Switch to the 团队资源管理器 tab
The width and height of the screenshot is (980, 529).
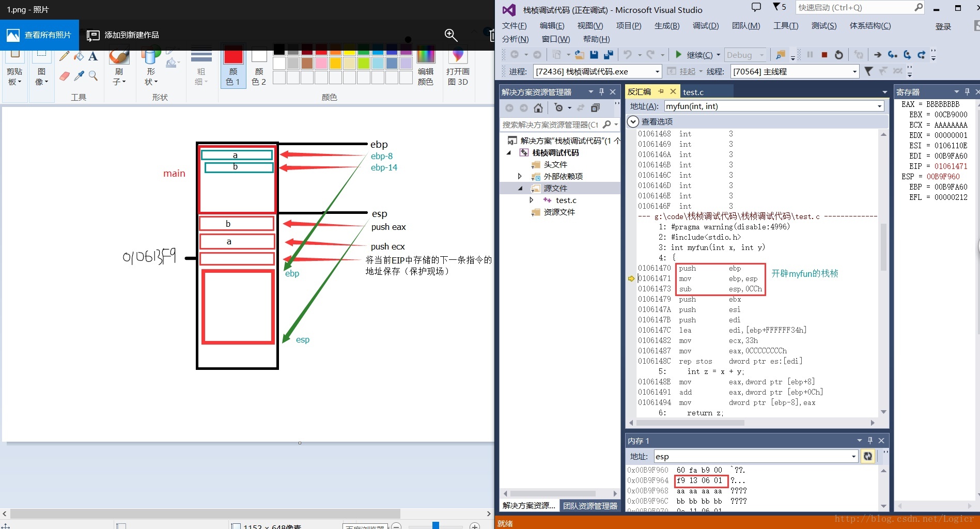[x=590, y=506]
